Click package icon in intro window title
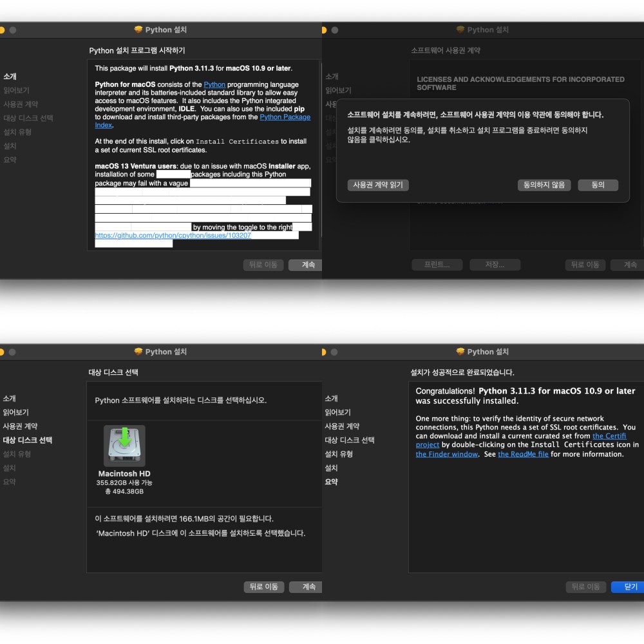The width and height of the screenshot is (644, 644). tap(138, 30)
